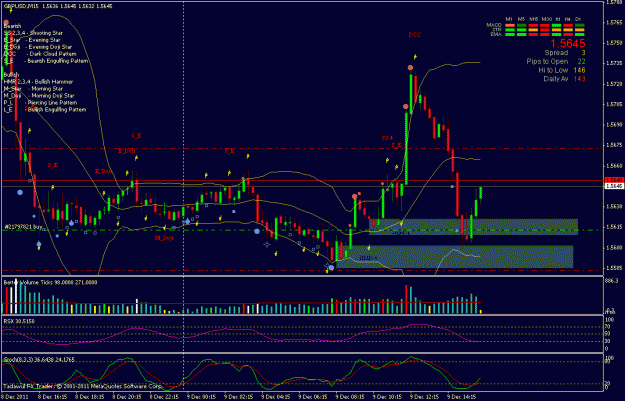Click the 'Stoch(8,3,3)' indicator label
The height and width of the screenshot is (401, 625).
pos(39,360)
